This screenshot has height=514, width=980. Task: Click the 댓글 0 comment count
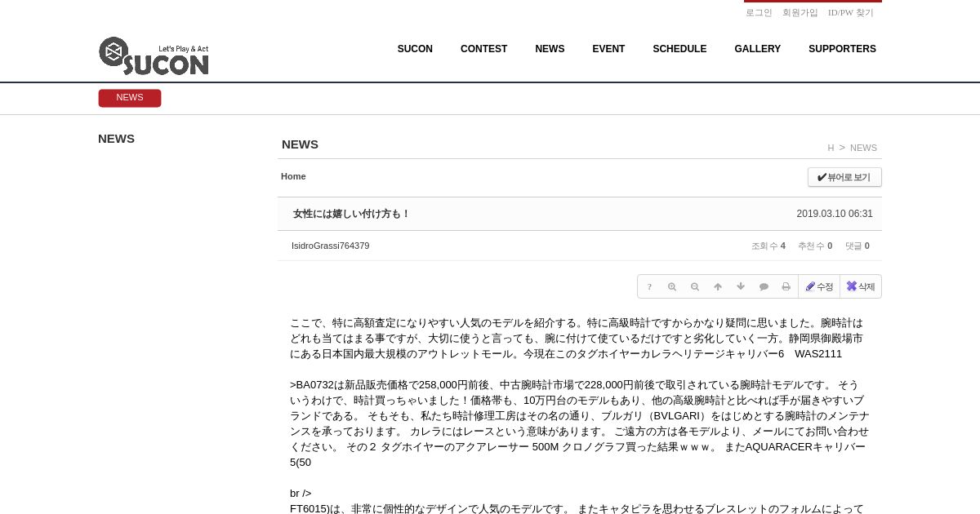tap(857, 246)
